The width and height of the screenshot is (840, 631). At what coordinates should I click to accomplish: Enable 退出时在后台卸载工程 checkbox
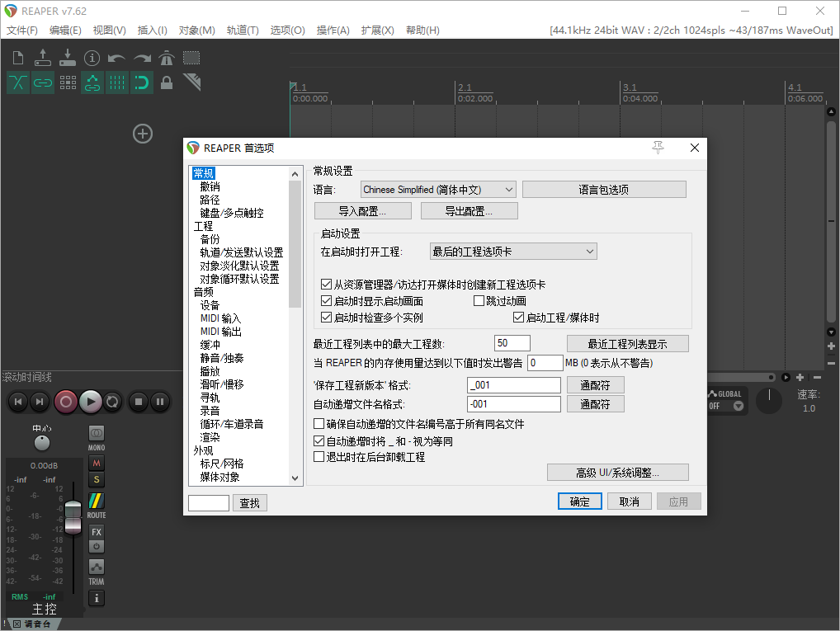coord(319,457)
